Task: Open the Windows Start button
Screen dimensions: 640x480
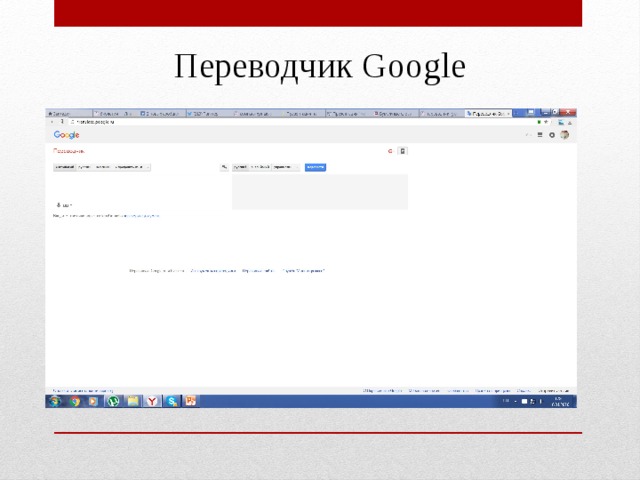Action: point(54,401)
